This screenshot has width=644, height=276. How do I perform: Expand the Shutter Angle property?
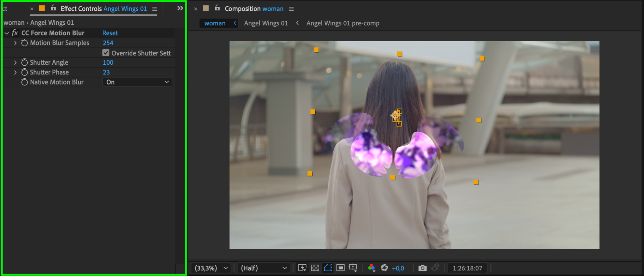(15, 62)
